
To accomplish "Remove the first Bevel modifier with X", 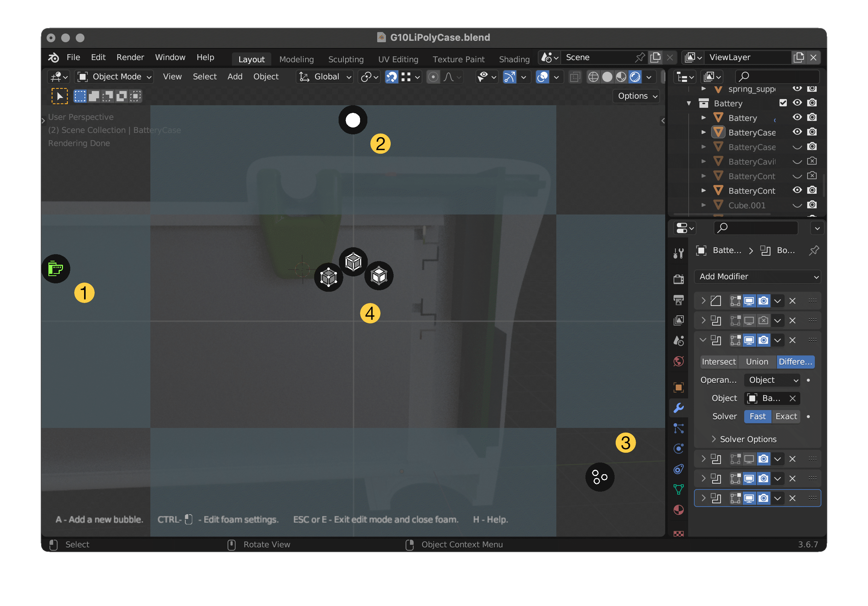I will (792, 301).
